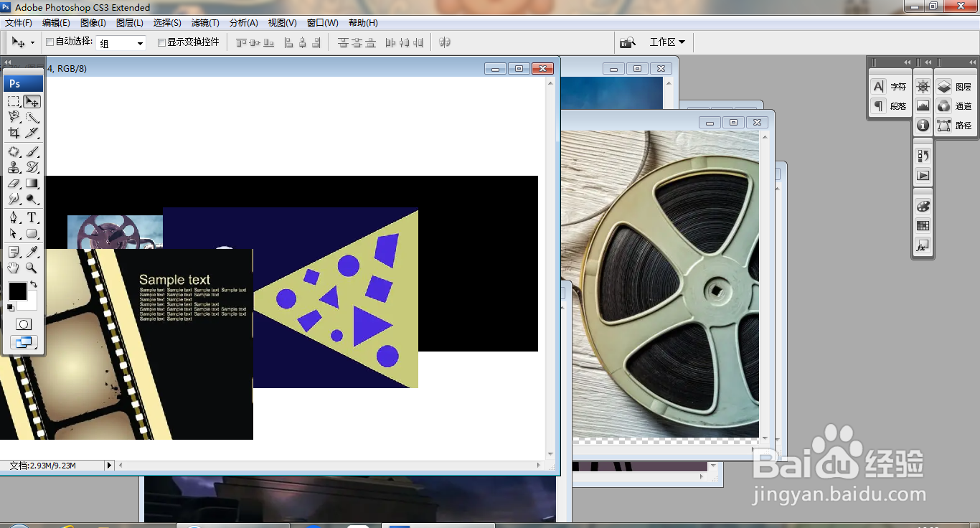Open the Styles fx panel icon

pos(923,246)
